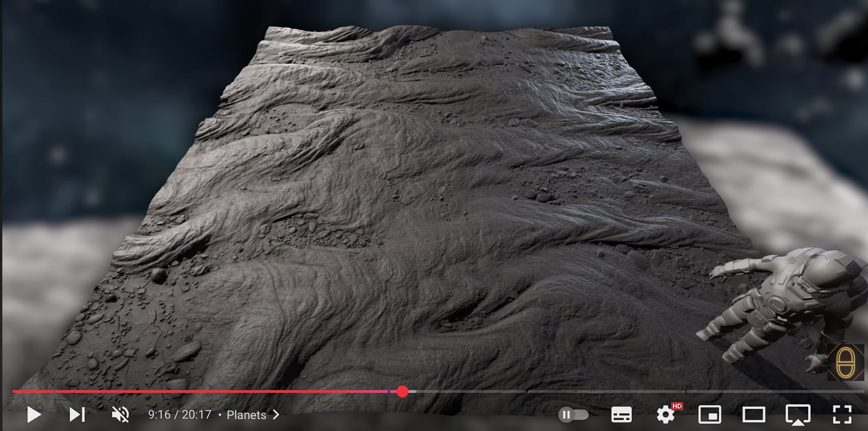
Task: Expand chapters using chevron beside Planets
Action: (x=276, y=415)
